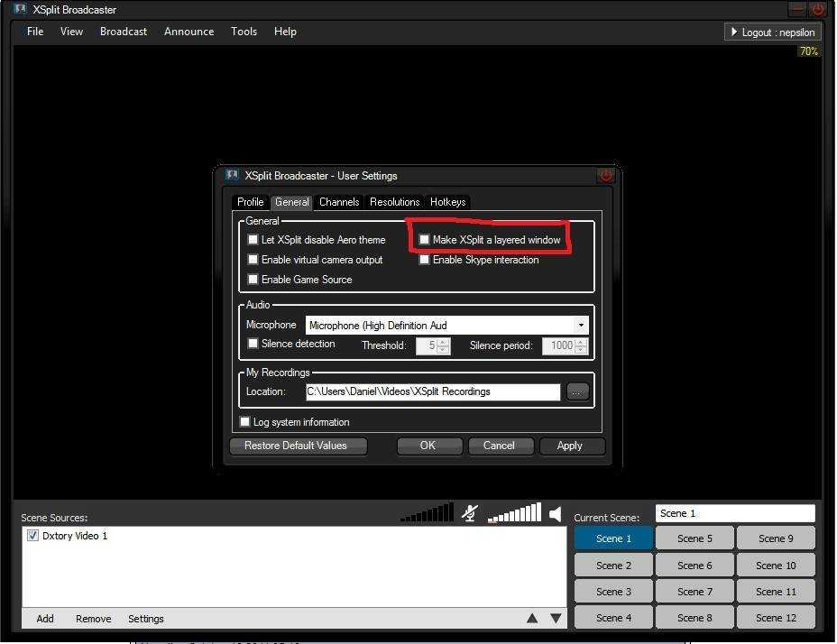Switch to Scene 5
837x644 pixels.
[694, 538]
